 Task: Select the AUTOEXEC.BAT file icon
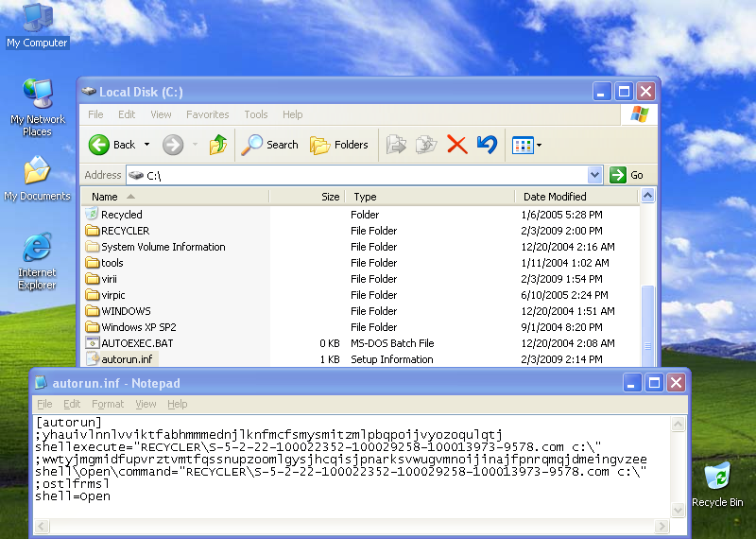(92, 343)
